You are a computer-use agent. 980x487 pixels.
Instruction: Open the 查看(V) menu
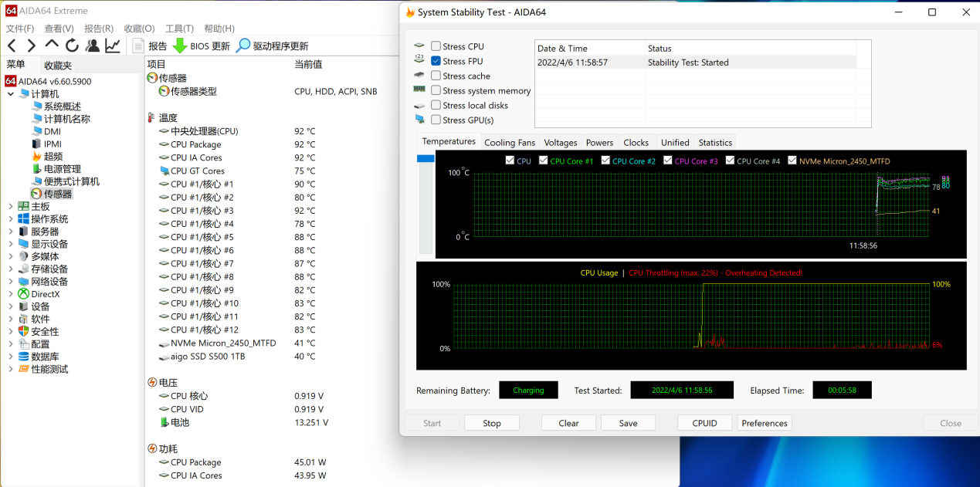click(x=59, y=28)
